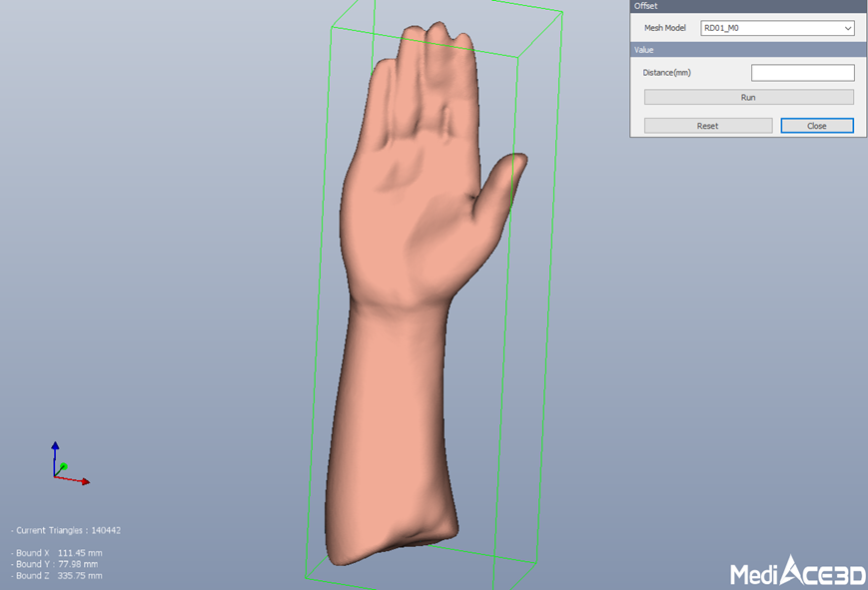Click the Current Triangles readout
The width and height of the screenshot is (868, 590).
click(x=68, y=530)
